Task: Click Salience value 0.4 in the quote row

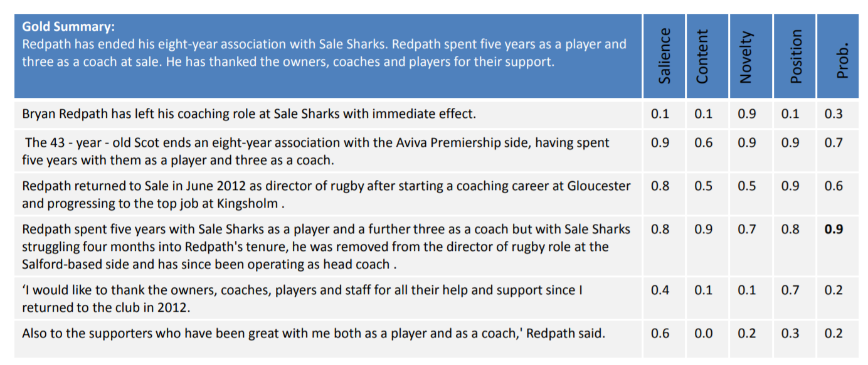Action: point(660,290)
